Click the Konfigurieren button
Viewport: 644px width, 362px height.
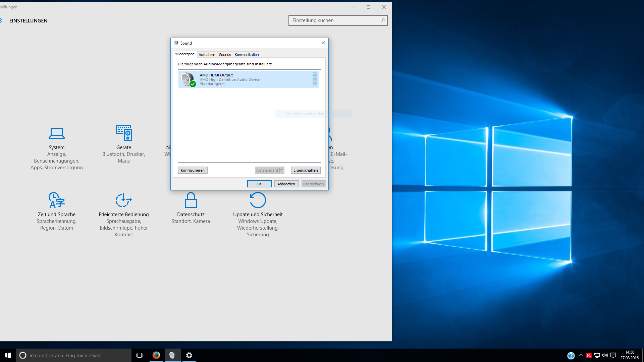[193, 170]
